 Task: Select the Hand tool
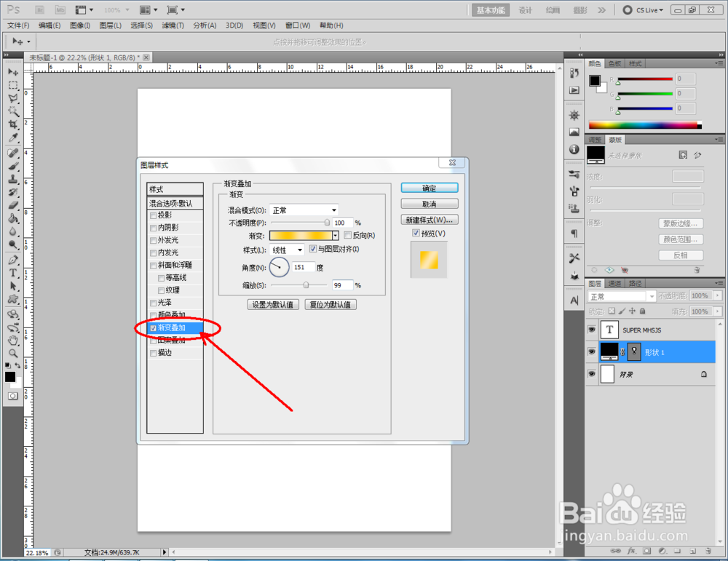click(13, 340)
